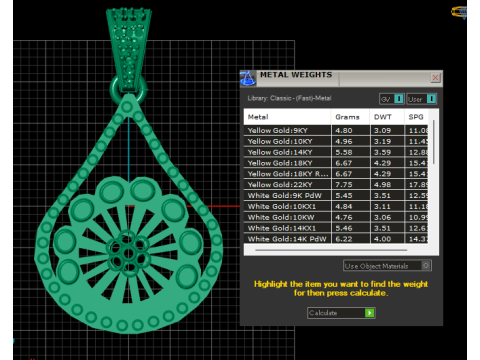Viewport: 480px width, 360px height.
Task: Click the Grams column header
Action: (350, 117)
